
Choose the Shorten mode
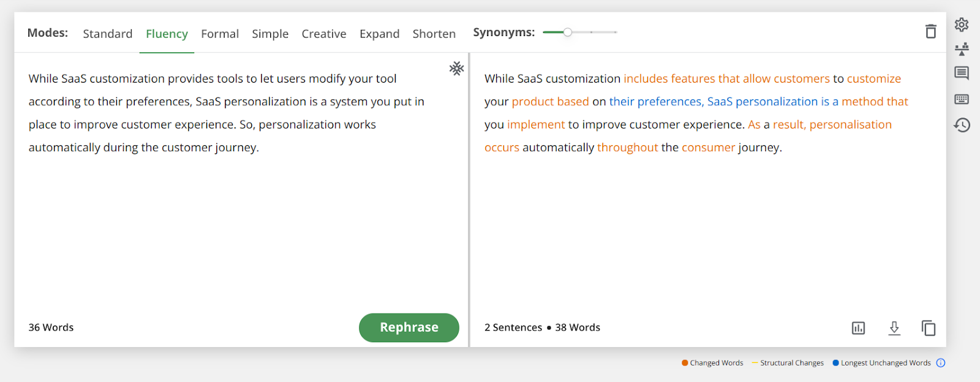[x=434, y=34]
